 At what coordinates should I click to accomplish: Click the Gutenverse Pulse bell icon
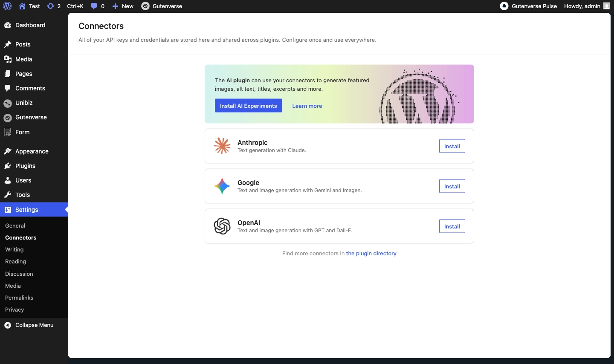point(504,6)
